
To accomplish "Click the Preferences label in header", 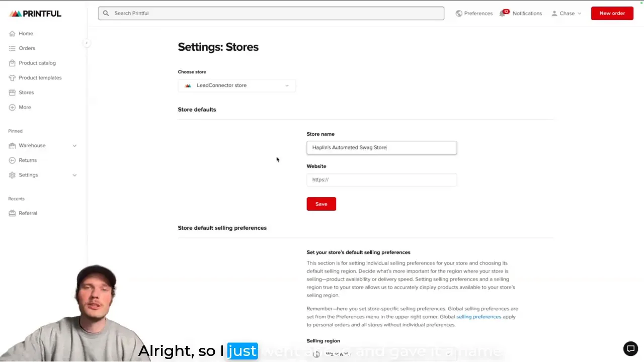I will 478,14.
